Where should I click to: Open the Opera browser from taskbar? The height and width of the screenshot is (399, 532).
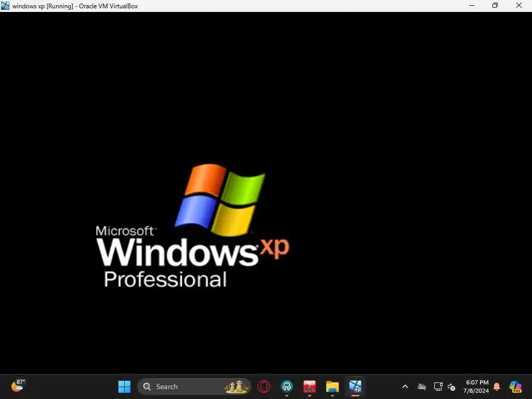click(x=263, y=387)
